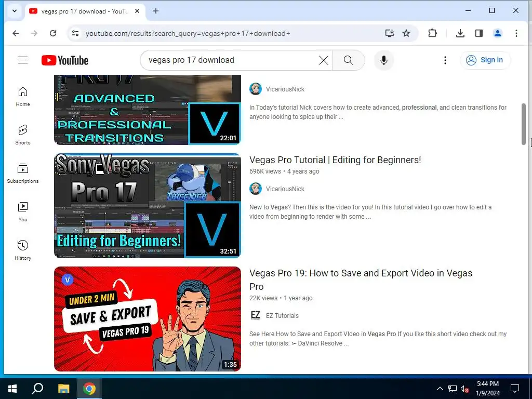This screenshot has height=399, width=532.
Task: Open the Windows Start menu
Action: [x=12, y=389]
